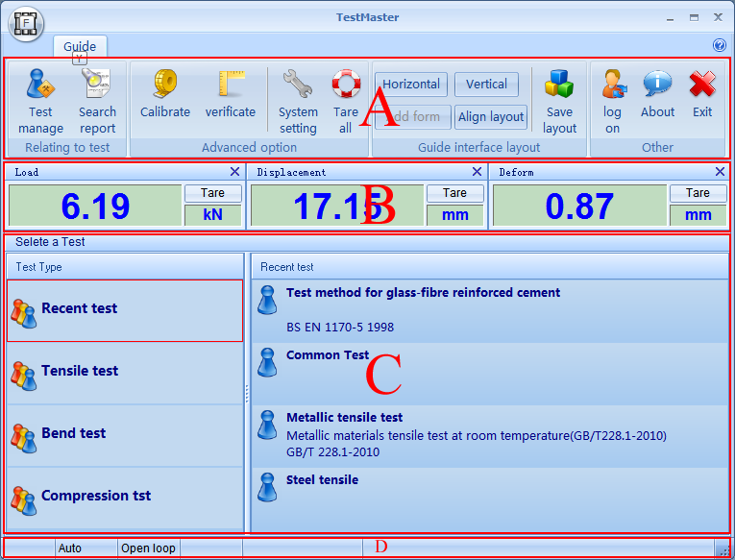Open the verificate ruler tool
The image size is (735, 560).
coord(231,94)
